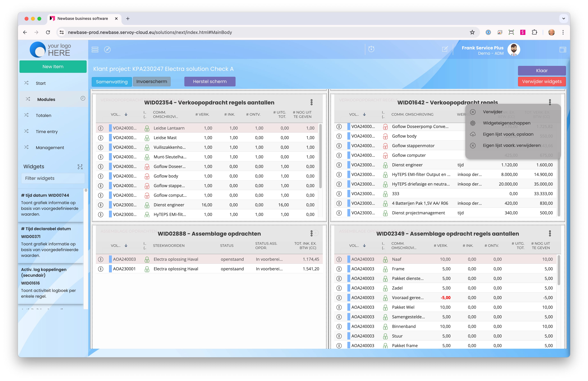Toggle lock icon on Naaf row
Screen dimensions: 588x381
(385, 259)
